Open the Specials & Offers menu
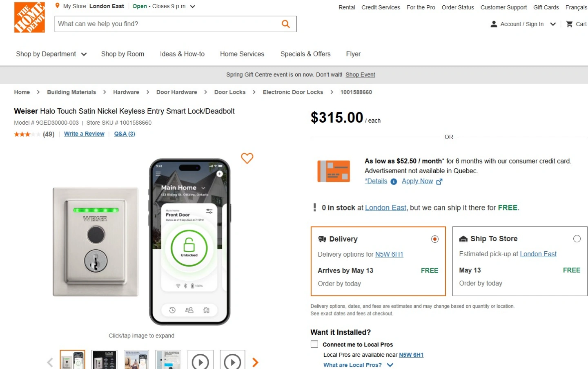This screenshot has width=588, height=369. pyautogui.click(x=305, y=54)
